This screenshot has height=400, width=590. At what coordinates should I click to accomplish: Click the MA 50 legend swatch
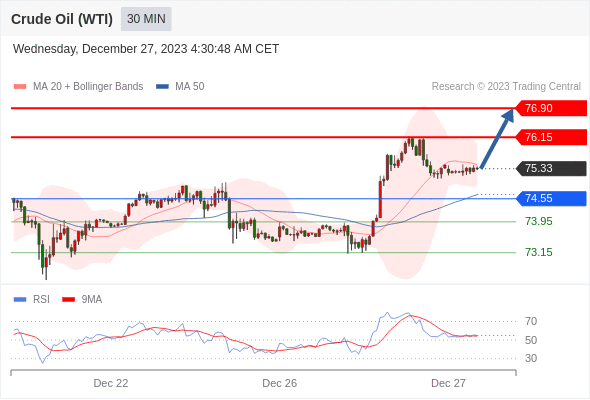162,87
